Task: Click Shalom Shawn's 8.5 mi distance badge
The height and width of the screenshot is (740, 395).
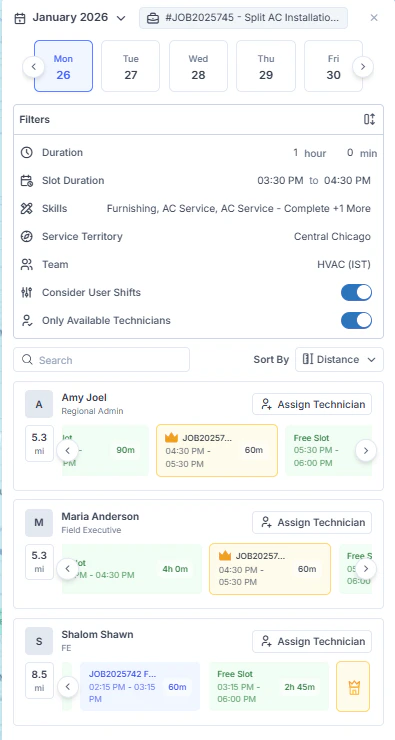Action: coord(39,681)
